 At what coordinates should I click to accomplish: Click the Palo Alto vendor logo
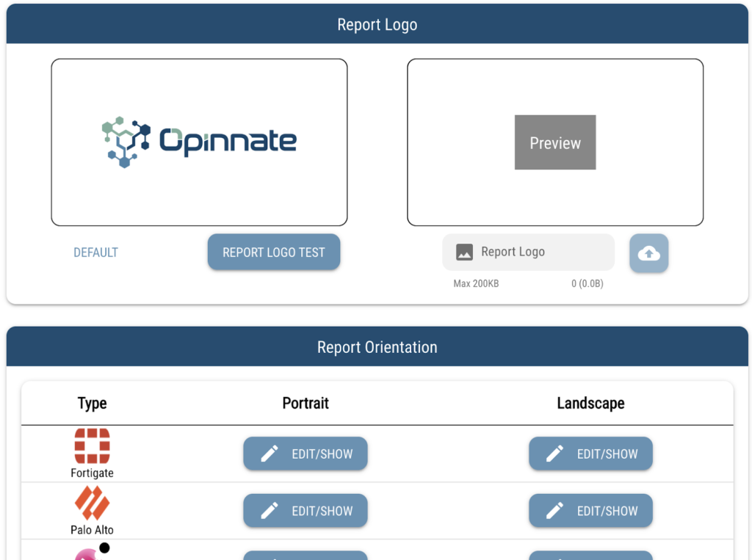92,503
